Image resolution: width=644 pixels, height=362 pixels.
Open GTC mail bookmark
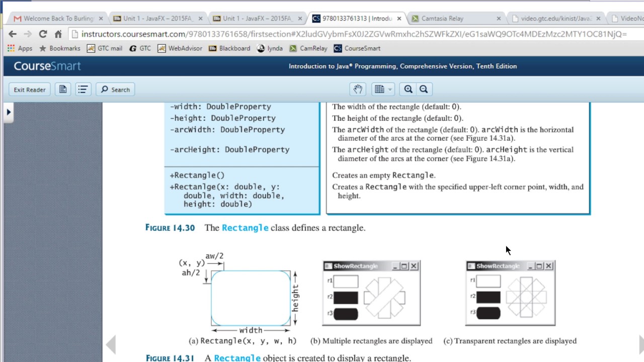(x=105, y=48)
